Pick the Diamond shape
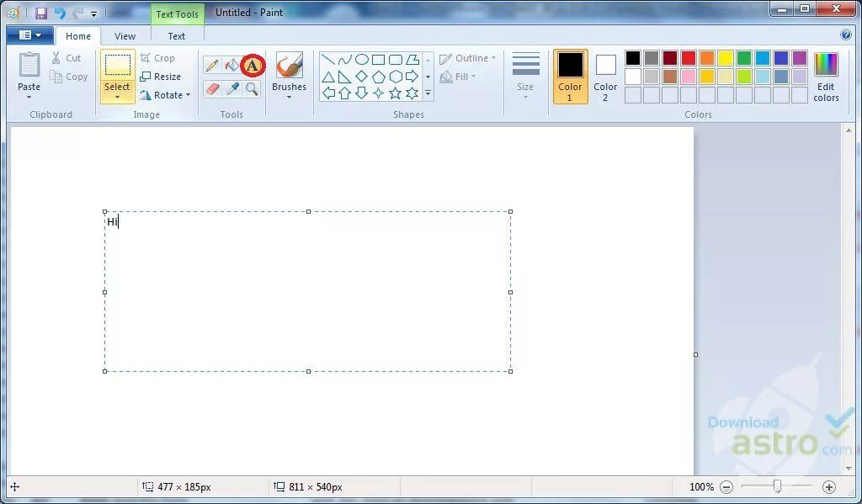862x504 pixels. point(361,77)
